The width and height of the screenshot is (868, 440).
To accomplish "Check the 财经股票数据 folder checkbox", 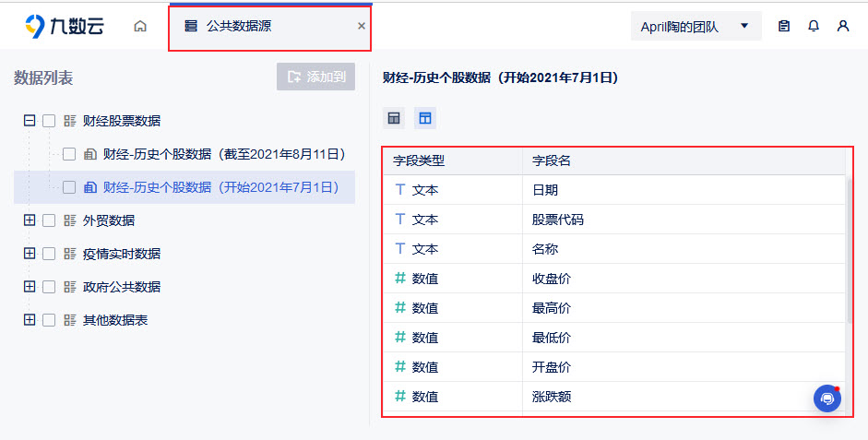I will (49, 121).
